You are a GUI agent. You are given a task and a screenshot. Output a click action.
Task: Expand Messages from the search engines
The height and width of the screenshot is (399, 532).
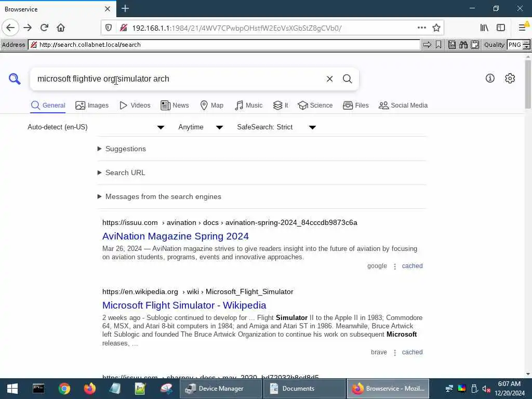point(159,196)
